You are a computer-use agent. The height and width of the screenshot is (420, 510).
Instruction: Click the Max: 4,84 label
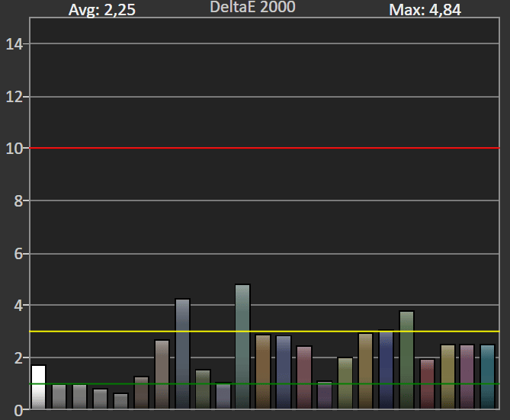pyautogui.click(x=425, y=10)
